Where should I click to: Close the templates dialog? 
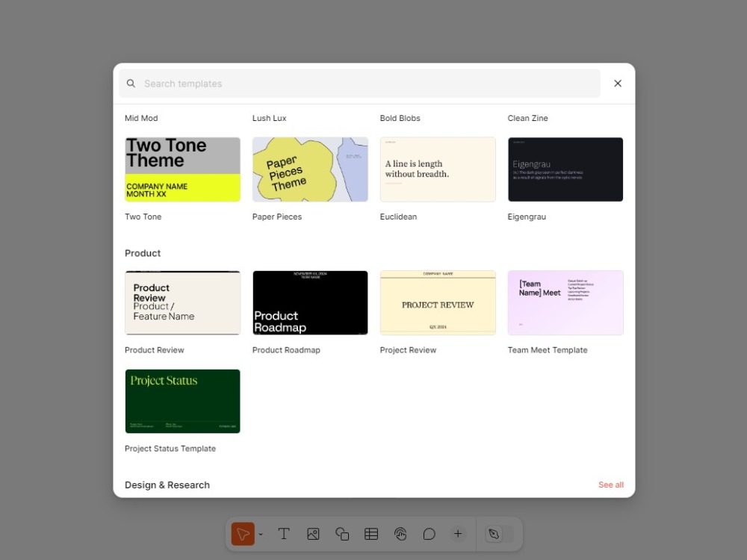point(618,84)
